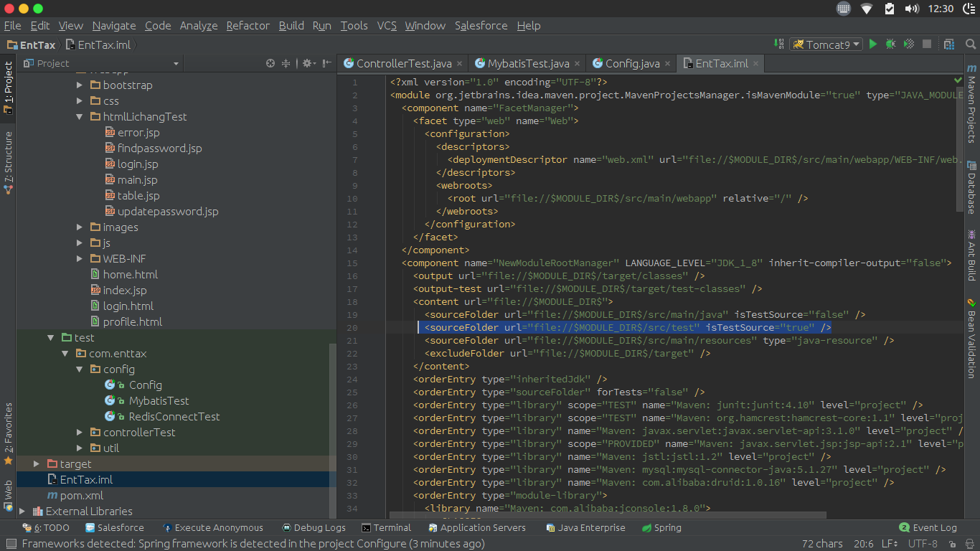980x551 pixels.
Task: Open Project Structure icon in toolbar
Action: click(949, 44)
